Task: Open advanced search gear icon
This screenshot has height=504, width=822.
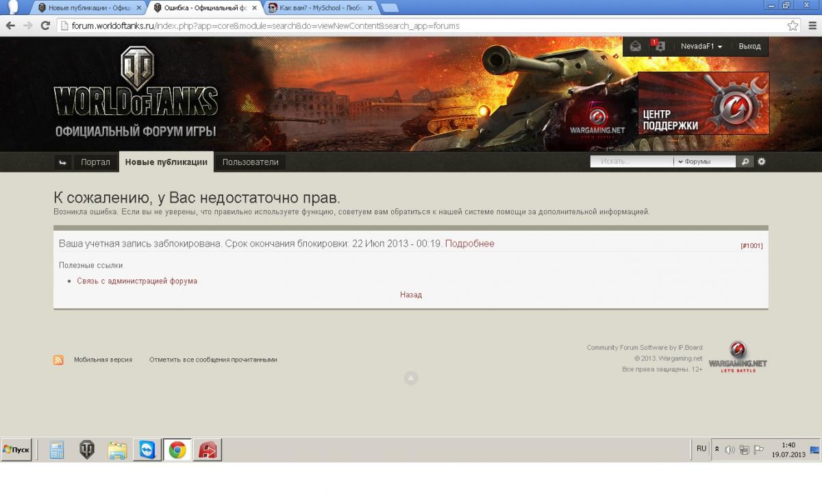Action: click(x=761, y=162)
